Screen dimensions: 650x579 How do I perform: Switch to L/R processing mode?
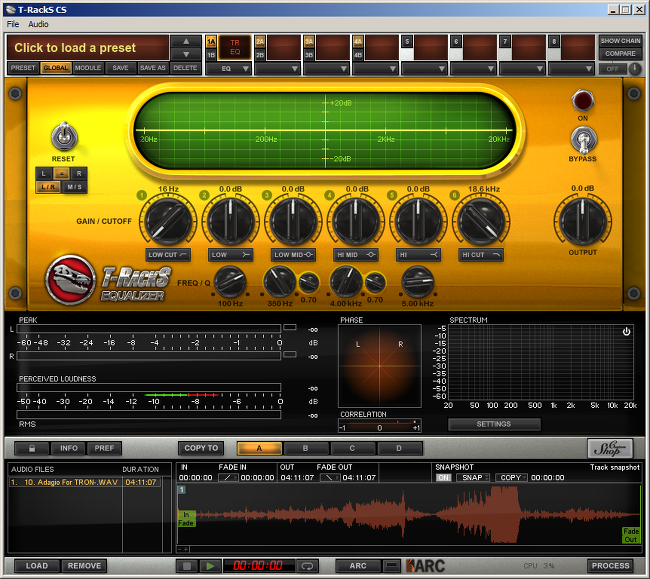pos(48,187)
